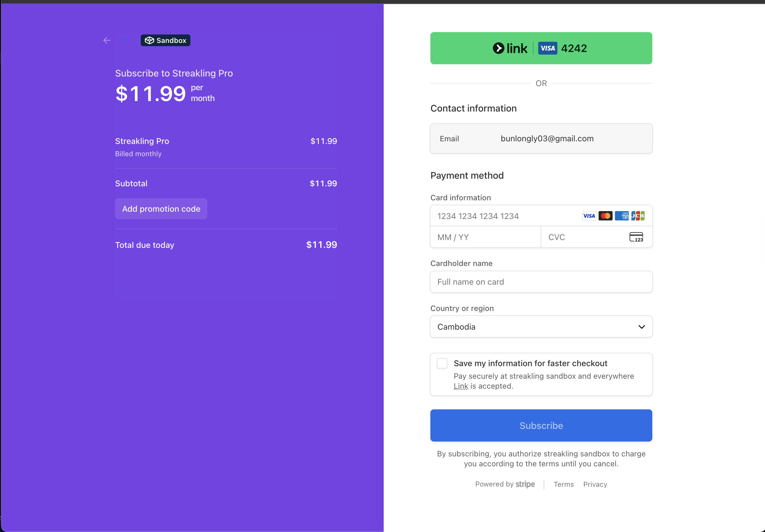Click the Powered by Stripe logo

(525, 484)
